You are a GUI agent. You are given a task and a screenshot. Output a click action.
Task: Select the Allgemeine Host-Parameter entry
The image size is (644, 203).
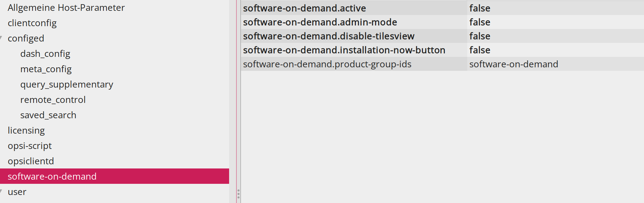[66, 7]
